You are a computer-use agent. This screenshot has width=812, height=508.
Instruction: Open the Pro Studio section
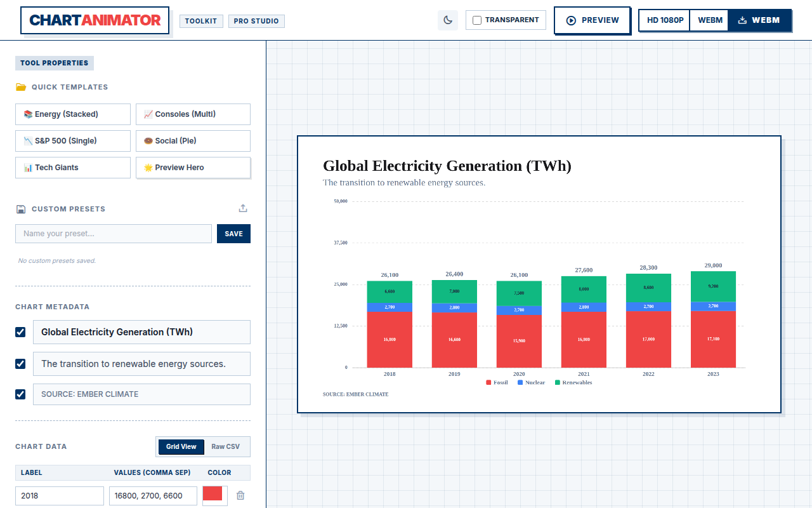point(256,21)
